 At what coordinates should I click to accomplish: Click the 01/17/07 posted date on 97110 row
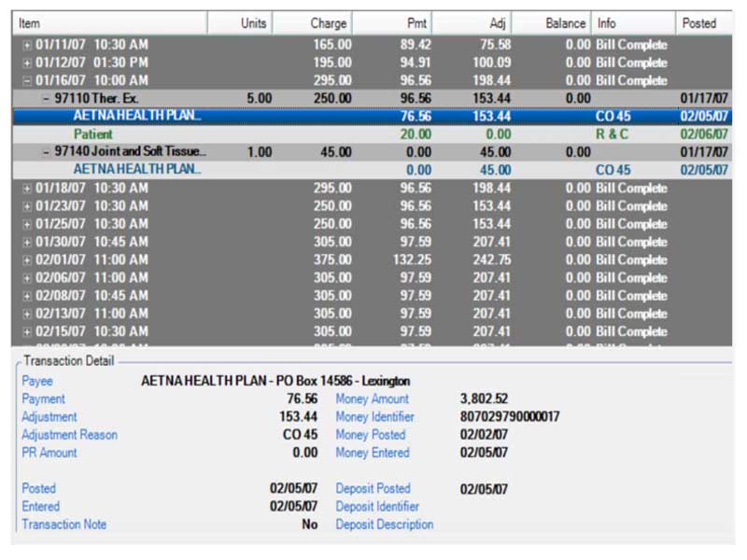click(704, 99)
